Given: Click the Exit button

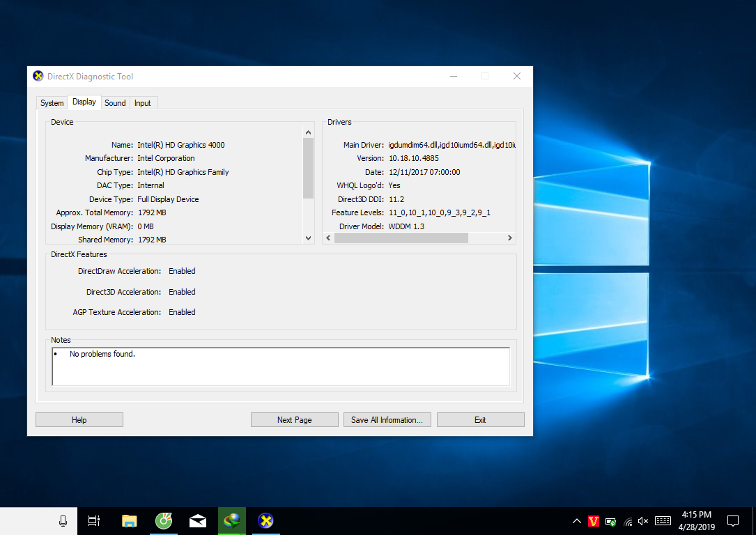Looking at the screenshot, I should 480,420.
